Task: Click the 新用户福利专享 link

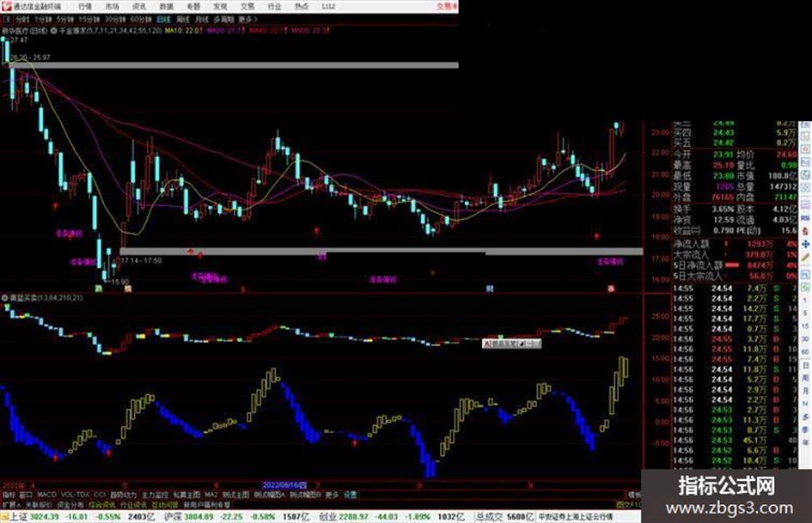Action: [206, 504]
